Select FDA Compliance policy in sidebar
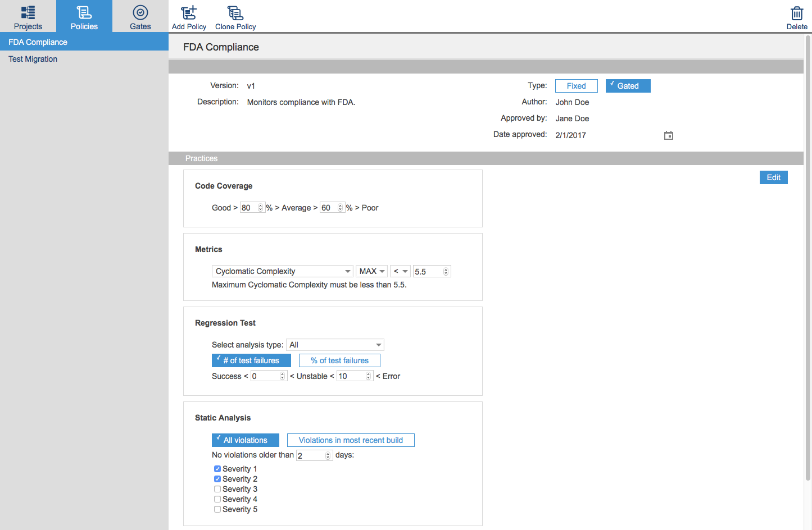 pos(84,42)
